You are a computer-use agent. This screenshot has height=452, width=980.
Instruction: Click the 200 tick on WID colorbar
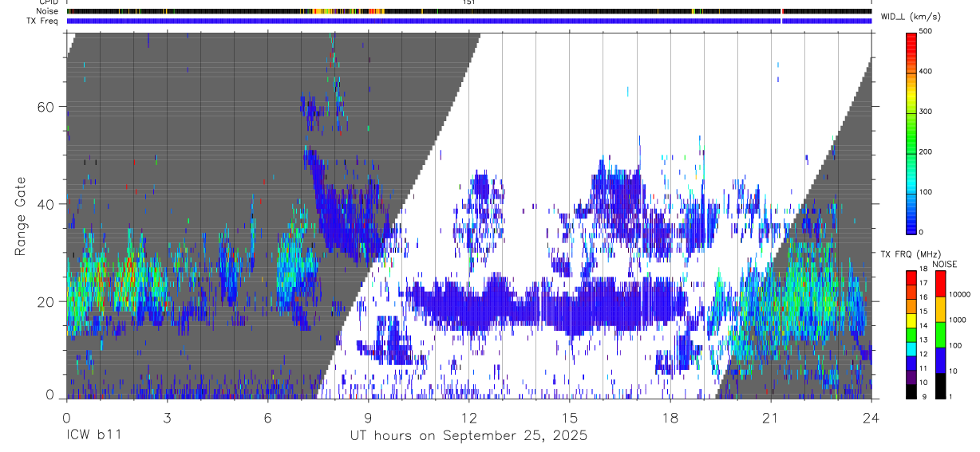[x=927, y=151]
